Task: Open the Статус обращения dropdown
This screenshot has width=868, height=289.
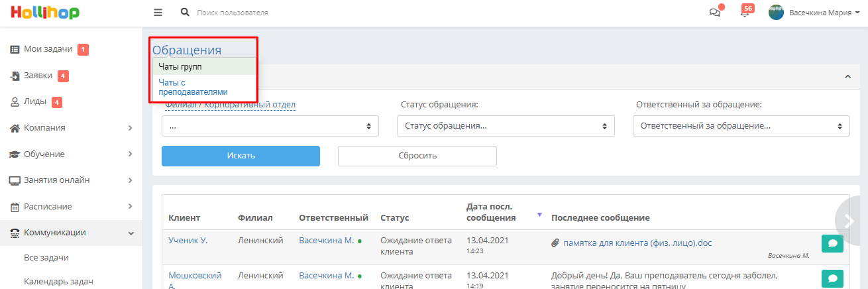Action: coord(506,126)
